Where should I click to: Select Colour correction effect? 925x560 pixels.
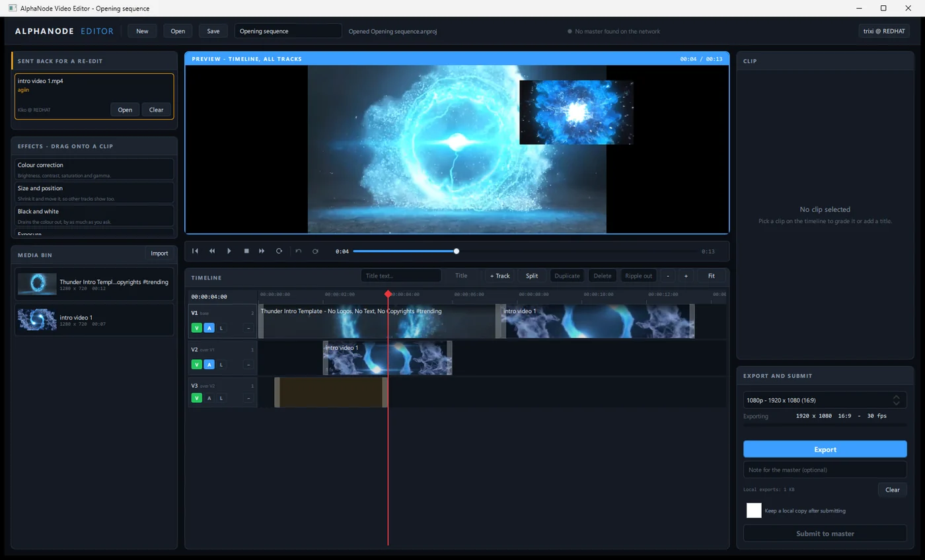pos(94,169)
